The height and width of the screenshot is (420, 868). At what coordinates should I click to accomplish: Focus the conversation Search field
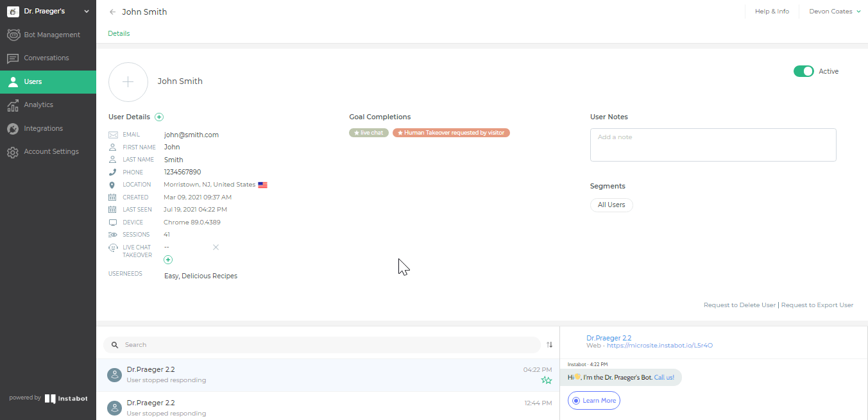pyautogui.click(x=322, y=345)
